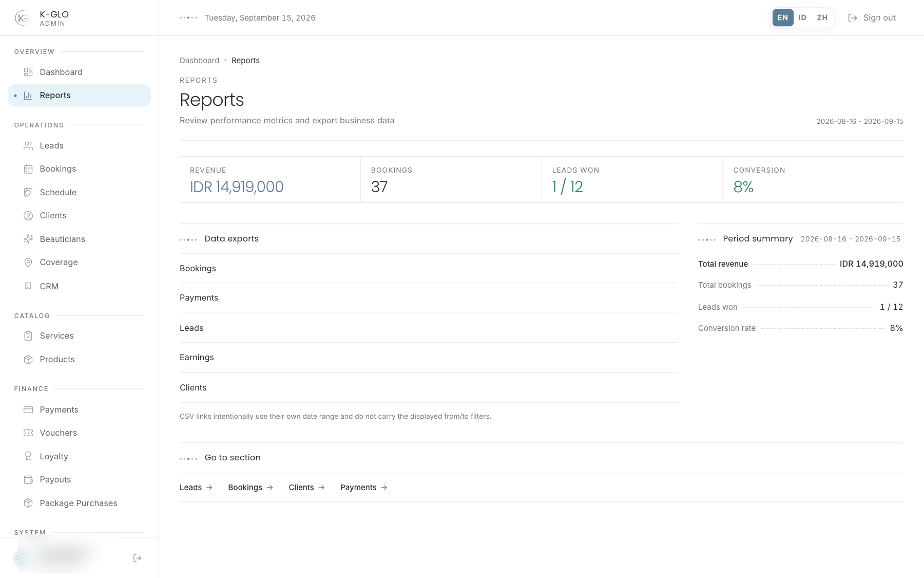
Task: Go to Beauticians page
Action: [x=79, y=239]
